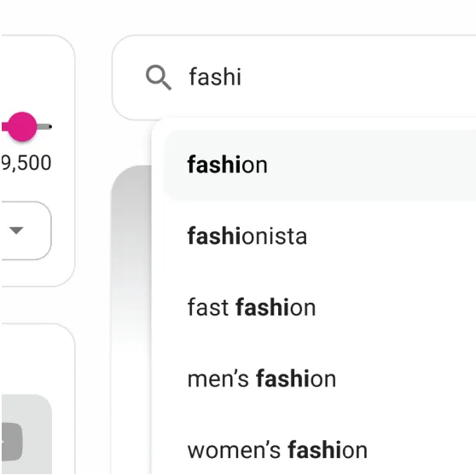Click the dark gray icon inside the thumbnail

click(x=12, y=442)
